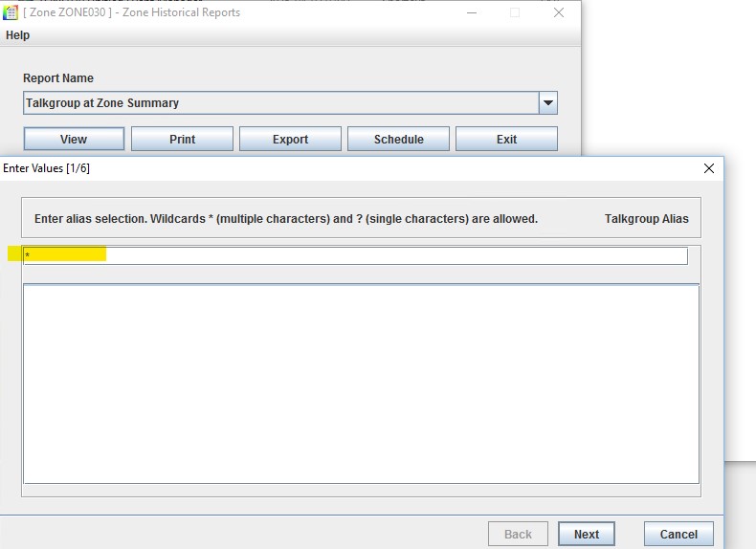Open the Help menu
Image resolution: width=756 pixels, height=549 pixels.
[x=17, y=35]
